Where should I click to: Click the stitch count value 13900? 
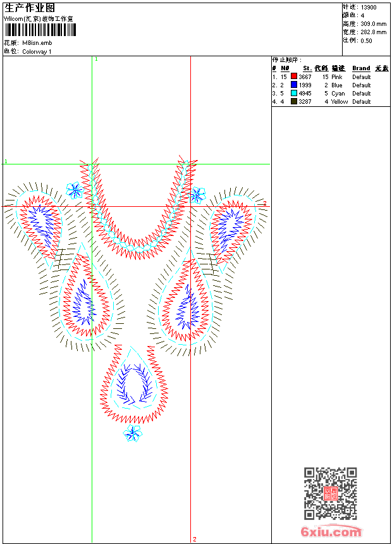369,8
